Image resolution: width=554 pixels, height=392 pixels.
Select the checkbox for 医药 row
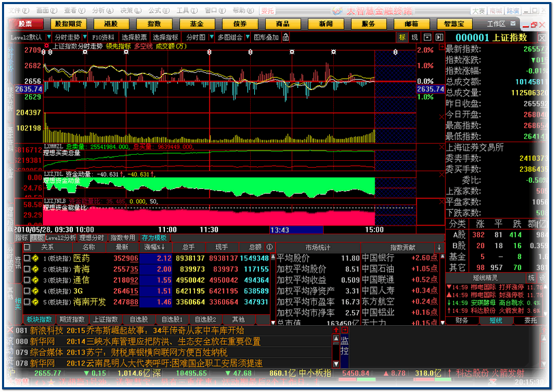pyautogui.click(x=27, y=258)
